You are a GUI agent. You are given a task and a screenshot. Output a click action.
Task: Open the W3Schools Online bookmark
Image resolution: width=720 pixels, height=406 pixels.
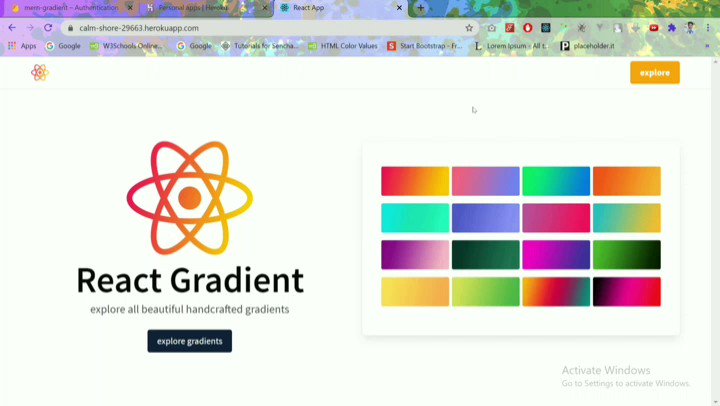[126, 46]
